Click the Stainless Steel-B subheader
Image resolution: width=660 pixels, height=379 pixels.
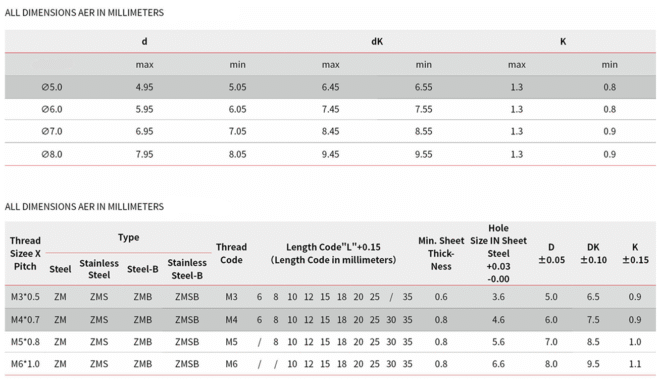point(187,269)
